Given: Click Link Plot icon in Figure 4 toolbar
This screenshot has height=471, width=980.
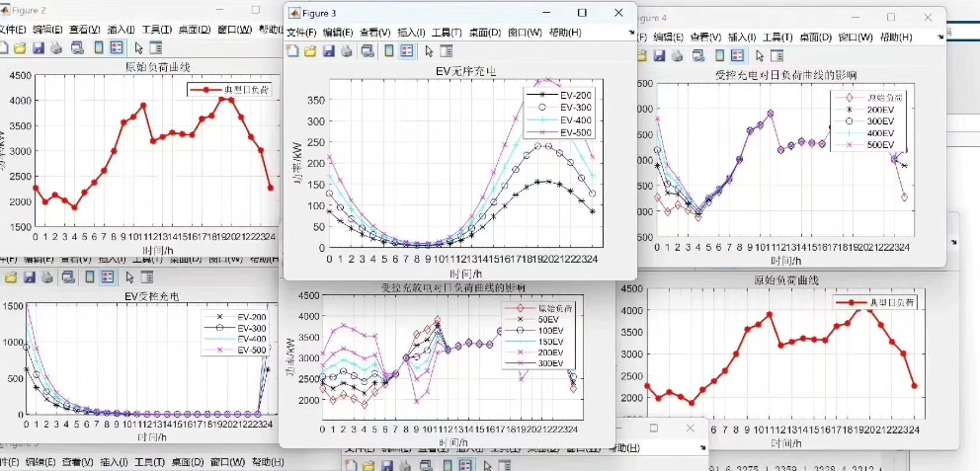Looking at the screenshot, I should [698, 55].
